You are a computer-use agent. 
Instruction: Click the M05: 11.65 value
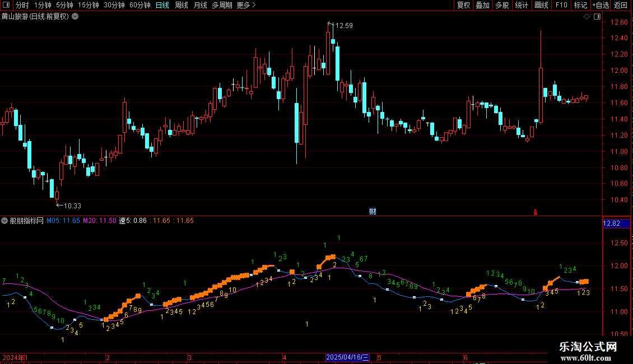click(x=63, y=221)
